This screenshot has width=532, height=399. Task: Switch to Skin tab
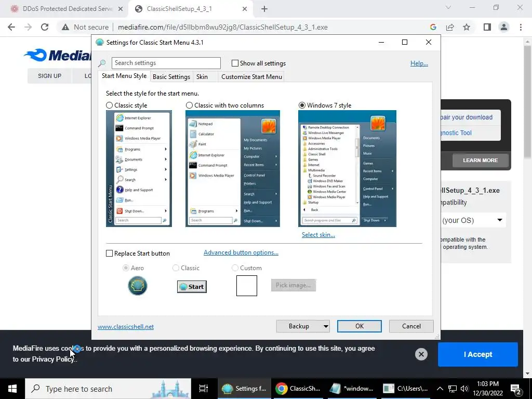[x=202, y=77]
